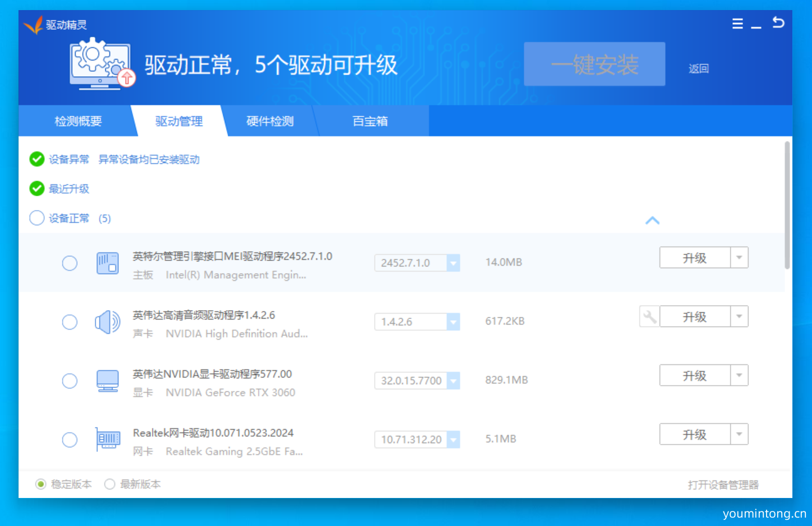Select the 英伟达NVIDIA显卡驱动 checkbox
The height and width of the screenshot is (526, 812).
click(70, 381)
